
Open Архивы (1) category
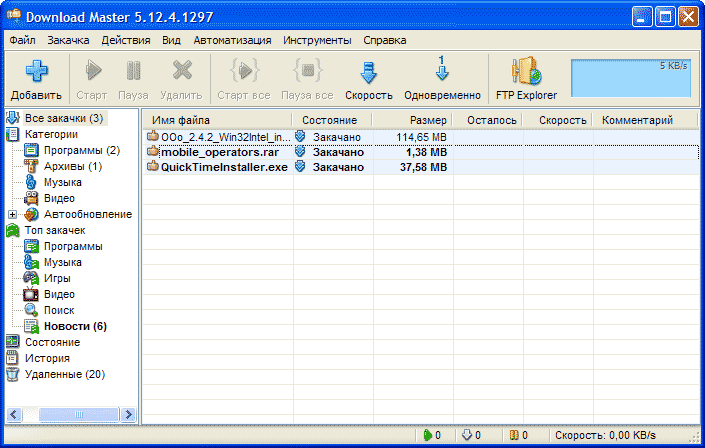[72, 166]
